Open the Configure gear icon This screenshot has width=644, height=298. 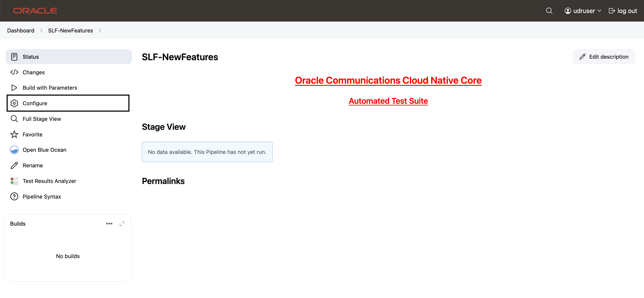(x=14, y=103)
